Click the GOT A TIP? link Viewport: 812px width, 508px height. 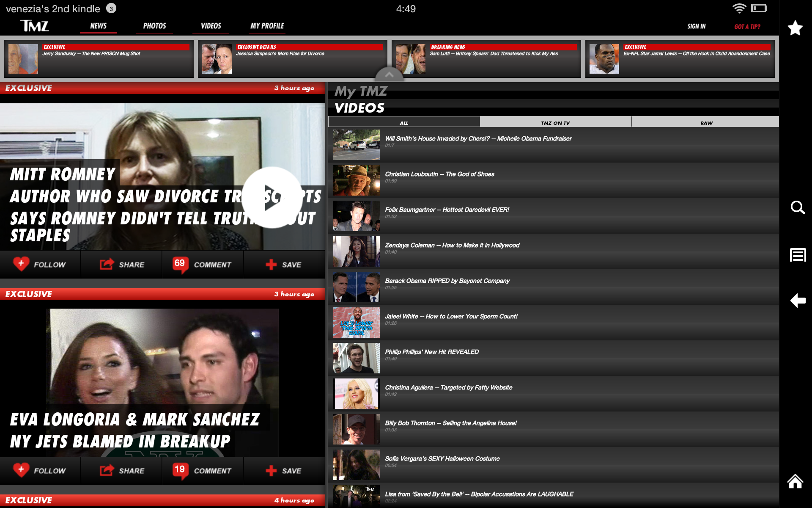click(x=747, y=27)
